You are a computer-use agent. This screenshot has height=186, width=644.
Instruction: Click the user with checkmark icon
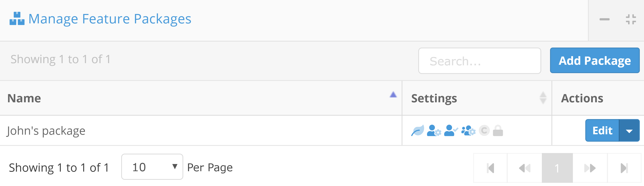coord(450,130)
